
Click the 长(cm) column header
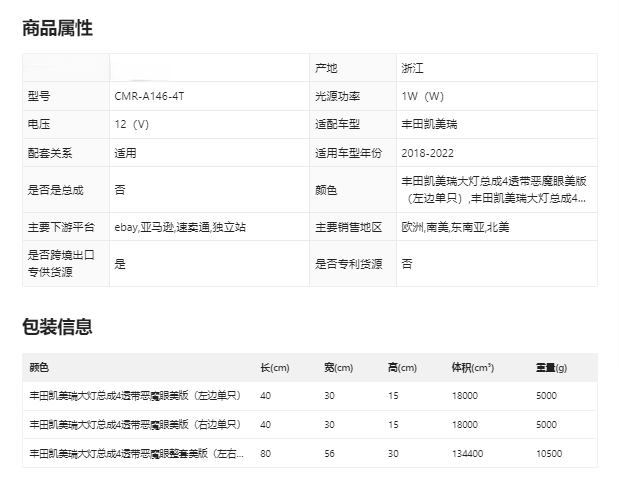point(274,368)
